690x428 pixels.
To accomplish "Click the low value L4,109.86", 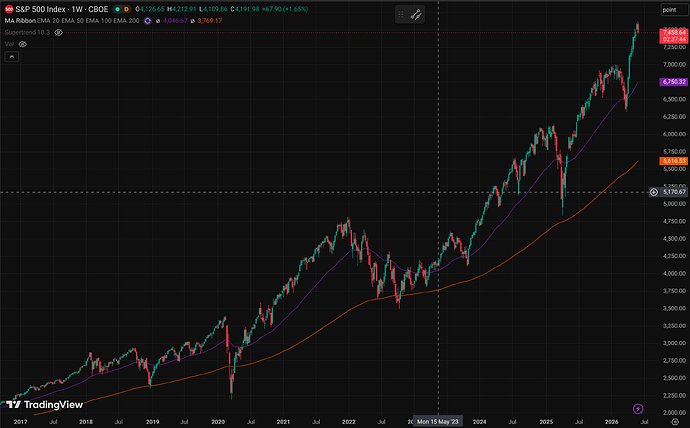I will click(213, 9).
